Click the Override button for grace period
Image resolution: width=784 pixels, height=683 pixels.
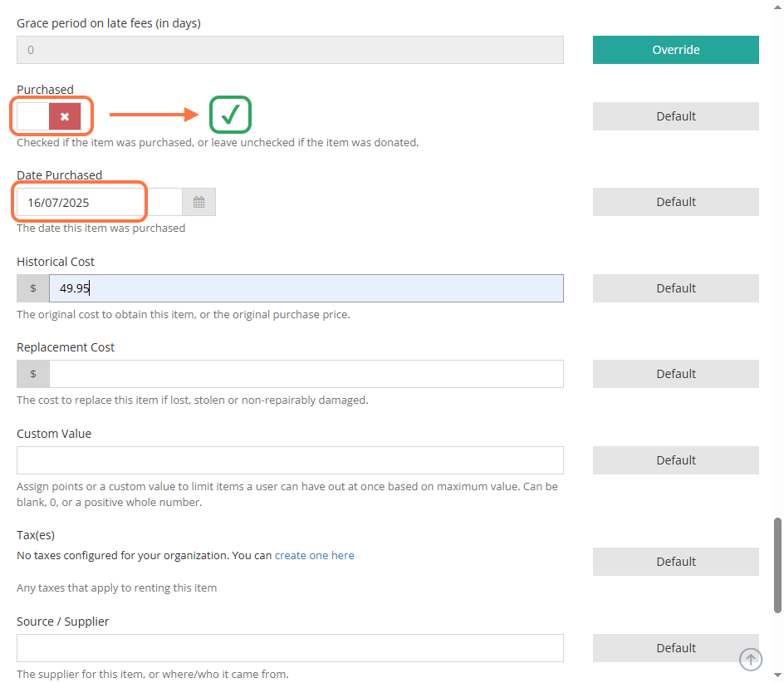click(675, 50)
